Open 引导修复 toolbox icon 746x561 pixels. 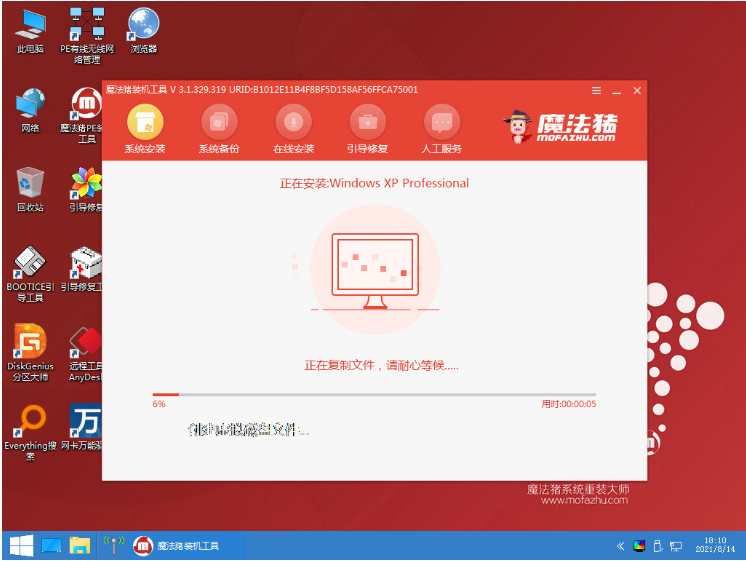pyautogui.click(x=368, y=123)
